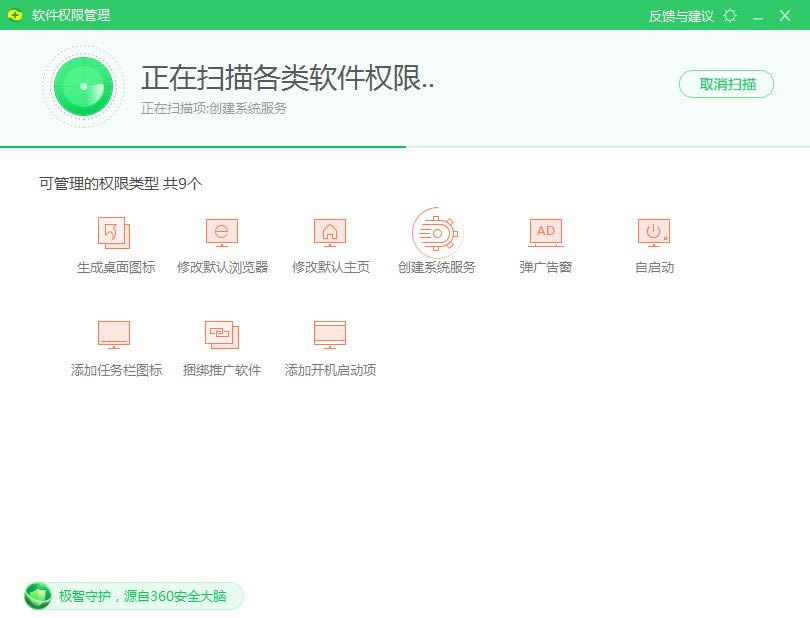Click the 360 logo in title bar
Screen dimensions: 810x618
click(x=15, y=15)
